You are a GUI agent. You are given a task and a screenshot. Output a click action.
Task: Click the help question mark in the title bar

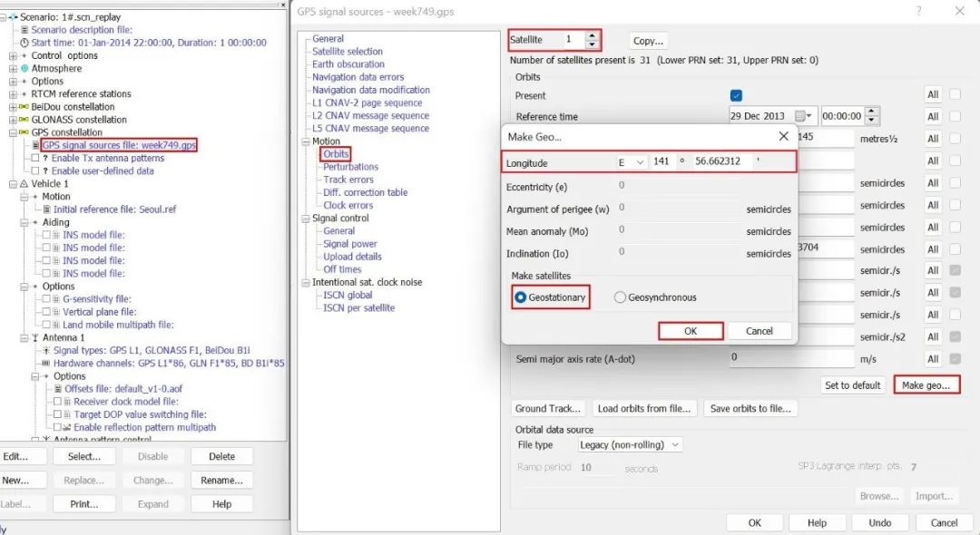(918, 11)
